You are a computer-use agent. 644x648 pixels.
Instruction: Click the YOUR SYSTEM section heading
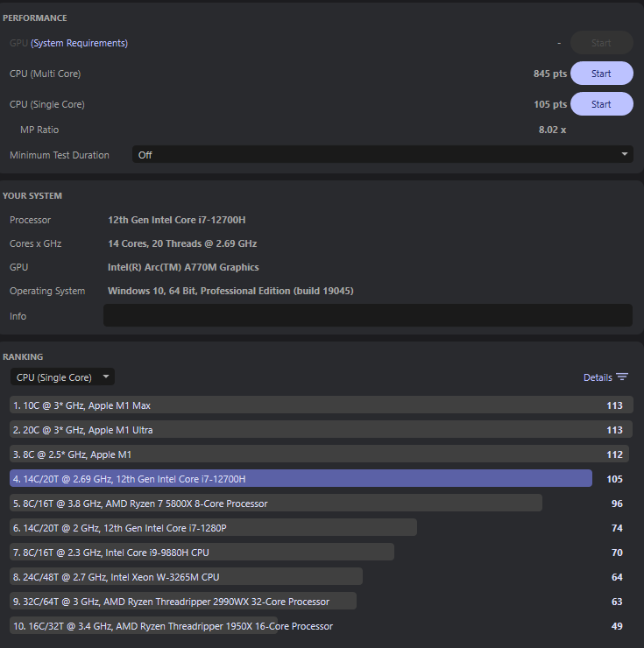(32, 196)
